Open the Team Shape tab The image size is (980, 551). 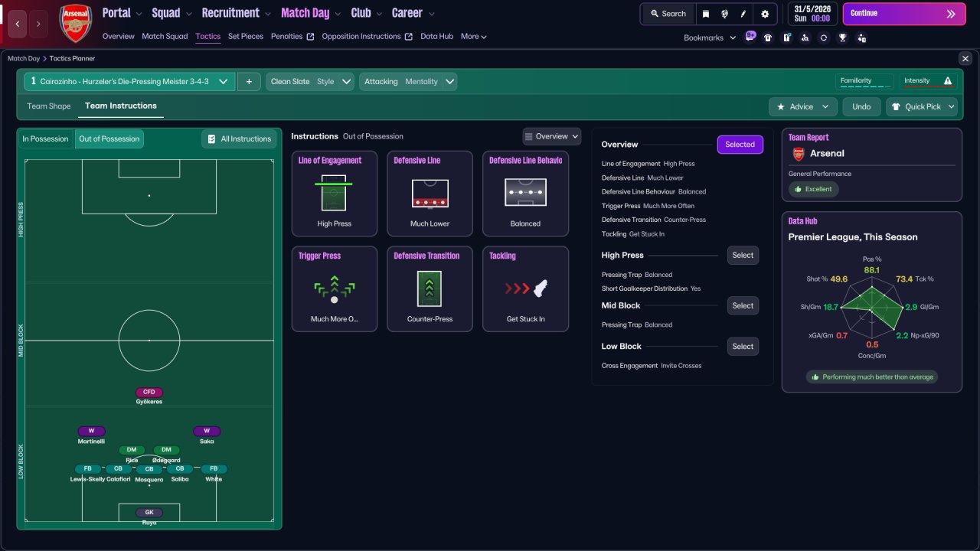pos(49,106)
